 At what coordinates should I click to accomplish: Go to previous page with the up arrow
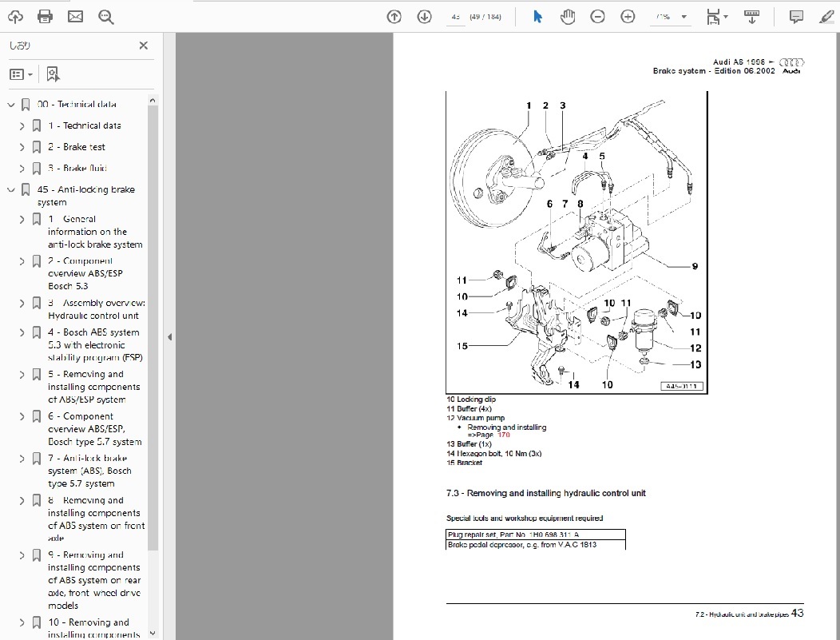click(x=394, y=17)
